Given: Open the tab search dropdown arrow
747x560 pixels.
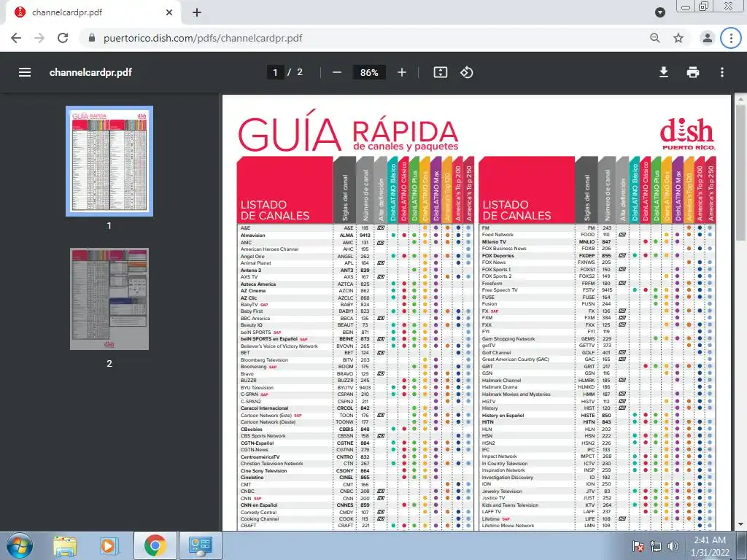Looking at the screenshot, I should (x=659, y=12).
